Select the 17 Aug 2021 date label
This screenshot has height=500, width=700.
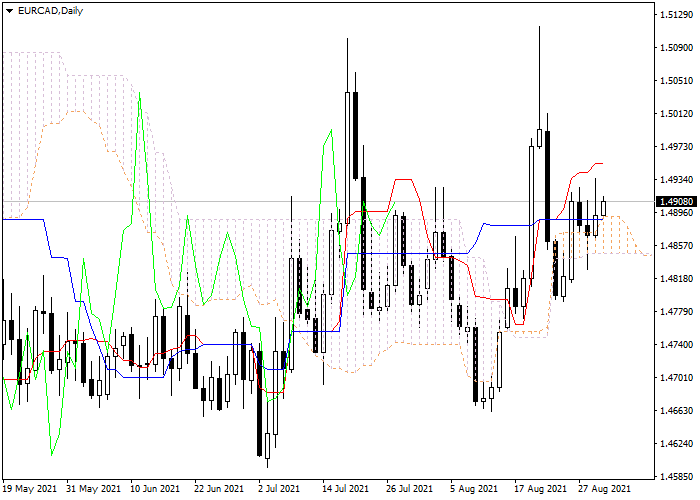(540, 489)
